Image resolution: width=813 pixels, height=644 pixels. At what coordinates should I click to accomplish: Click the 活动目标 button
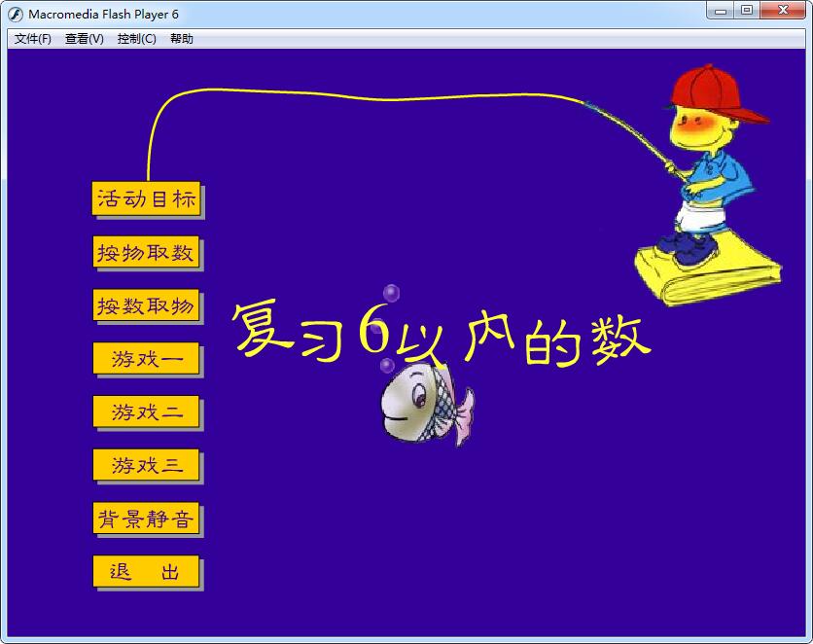pyautogui.click(x=147, y=199)
